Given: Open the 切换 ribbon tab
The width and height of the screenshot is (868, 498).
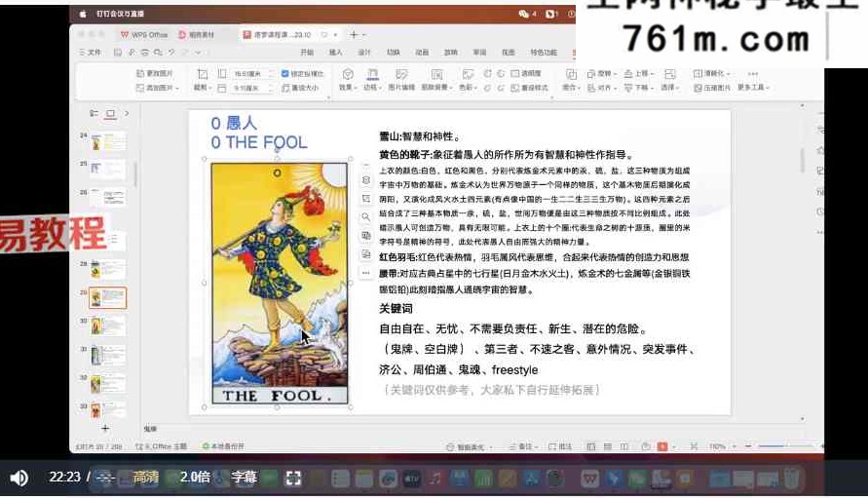Looking at the screenshot, I should 393,52.
